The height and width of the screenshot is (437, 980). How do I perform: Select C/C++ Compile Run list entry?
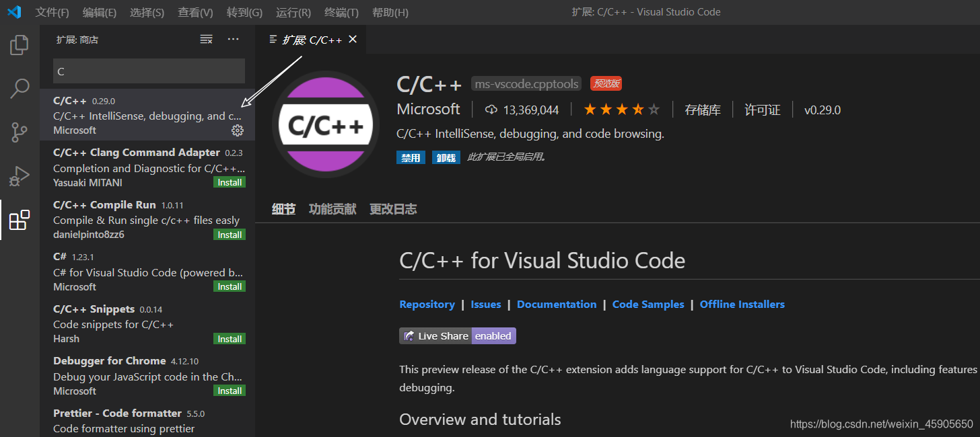tap(147, 219)
